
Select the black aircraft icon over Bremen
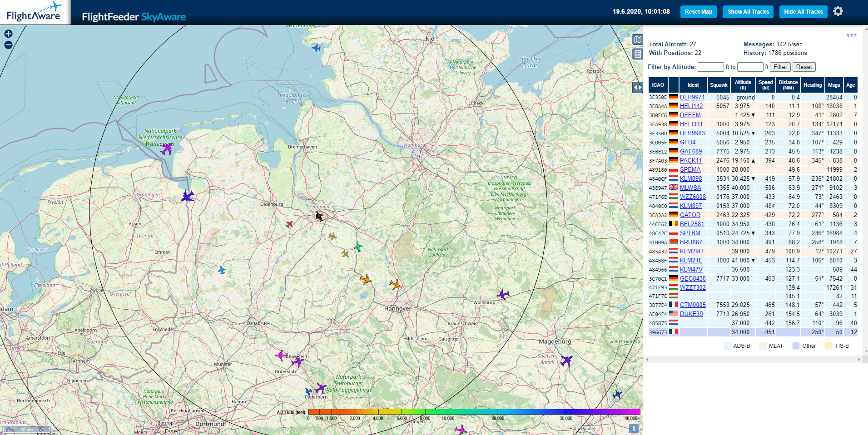[x=319, y=216]
